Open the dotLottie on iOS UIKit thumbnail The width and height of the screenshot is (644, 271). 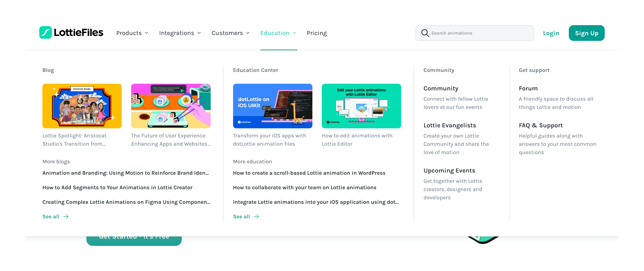[x=273, y=106]
